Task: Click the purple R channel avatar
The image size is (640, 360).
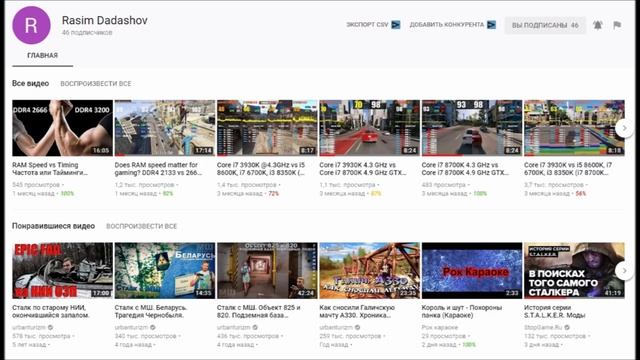Action: tap(31, 25)
